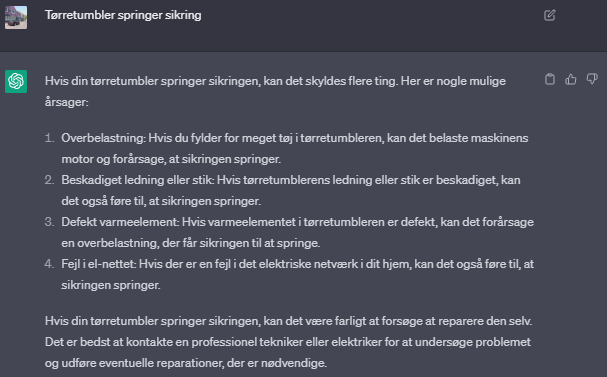607x377 pixels.
Task: Click the edit message pencil icon
Action: point(550,15)
